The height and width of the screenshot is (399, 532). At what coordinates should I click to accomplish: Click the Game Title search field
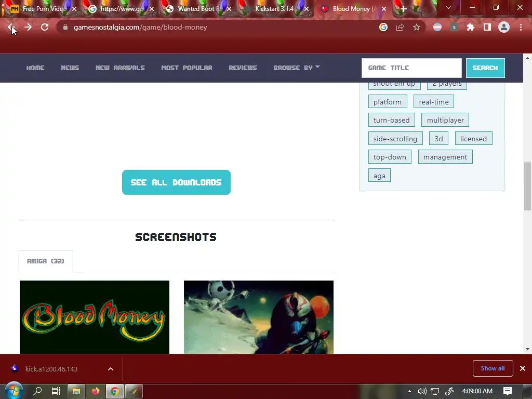pos(411,68)
